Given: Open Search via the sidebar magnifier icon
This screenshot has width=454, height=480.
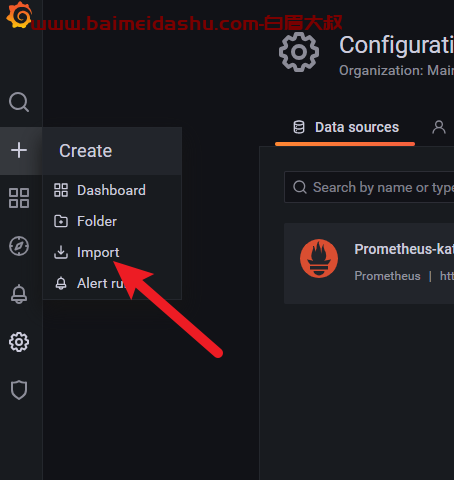Looking at the screenshot, I should click(19, 102).
